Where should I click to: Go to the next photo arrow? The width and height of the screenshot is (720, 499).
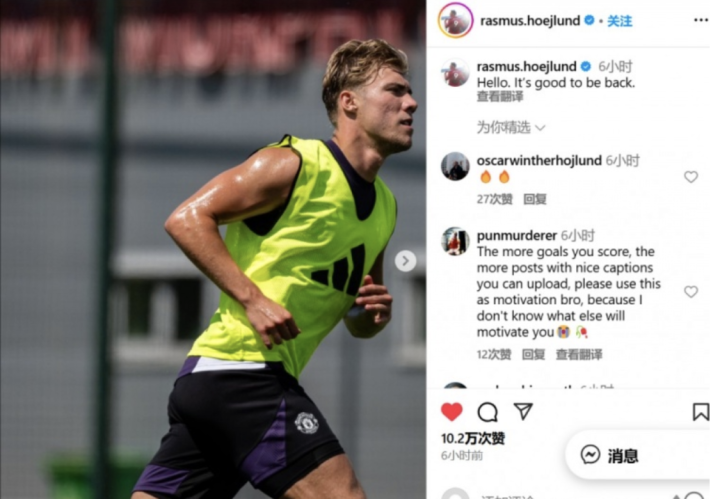[405, 261]
